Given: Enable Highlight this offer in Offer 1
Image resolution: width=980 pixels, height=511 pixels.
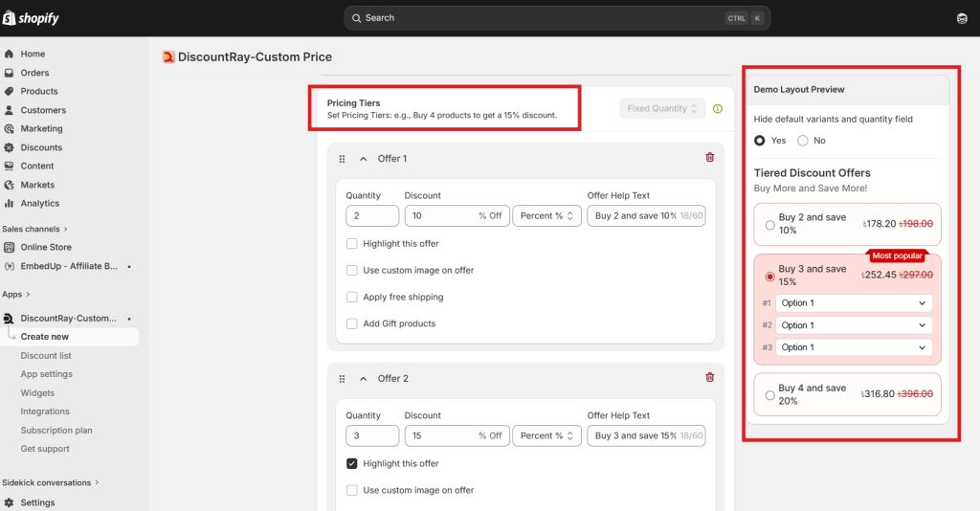Looking at the screenshot, I should coord(352,244).
